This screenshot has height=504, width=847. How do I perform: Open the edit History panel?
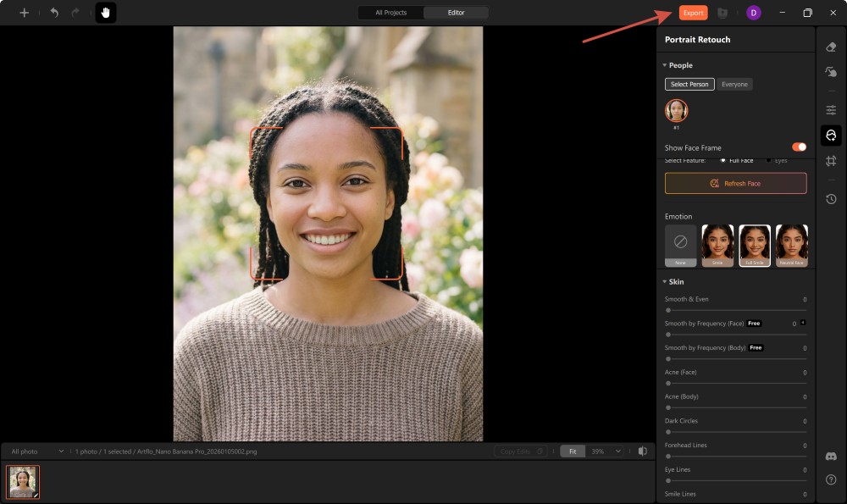831,199
